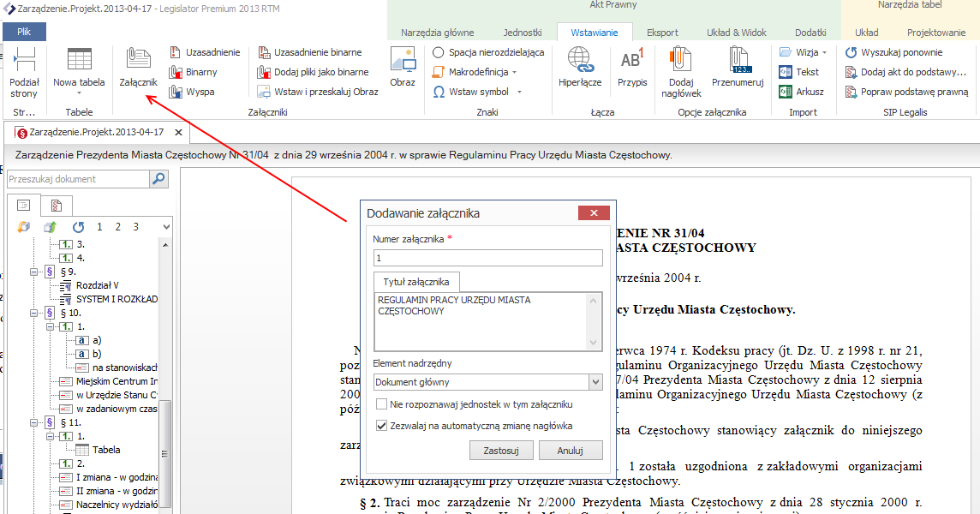
Task: Set tree expansion level to 1
Action: click(99, 227)
